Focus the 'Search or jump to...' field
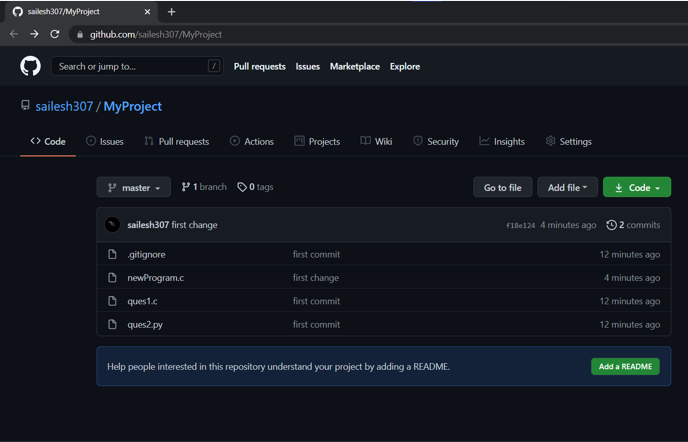The height and width of the screenshot is (442, 688). point(137,66)
